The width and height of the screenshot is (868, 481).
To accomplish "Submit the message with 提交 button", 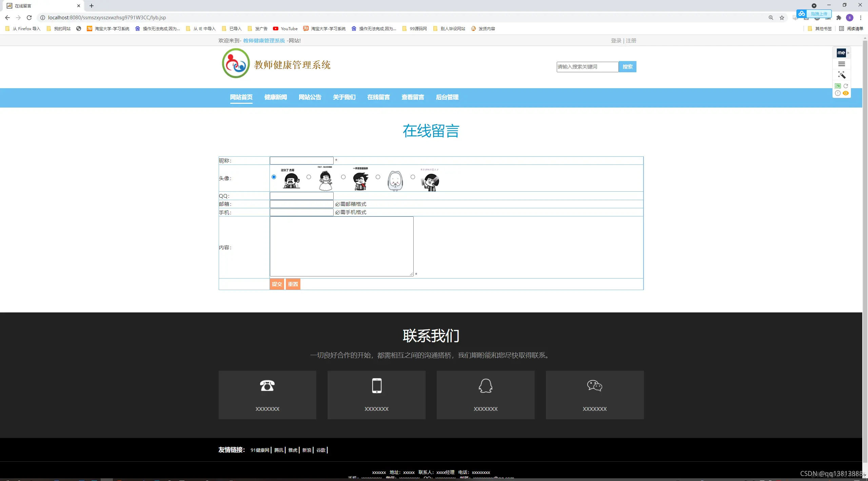I will 277,284.
